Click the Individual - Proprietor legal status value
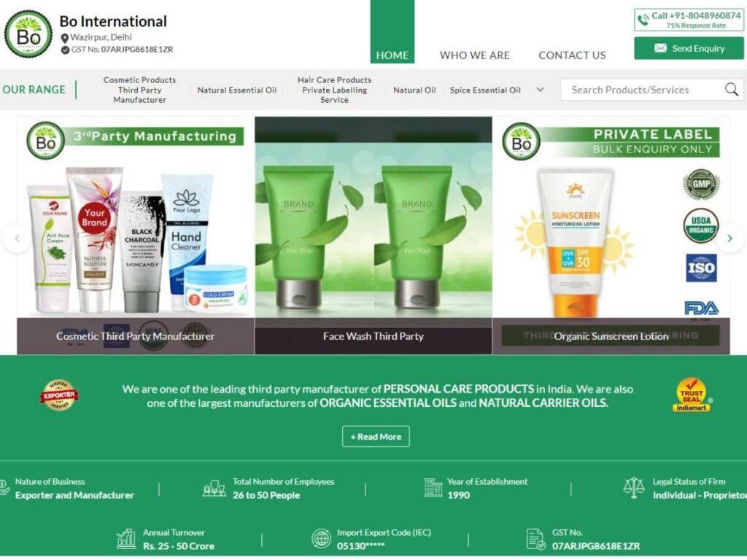 click(x=700, y=495)
